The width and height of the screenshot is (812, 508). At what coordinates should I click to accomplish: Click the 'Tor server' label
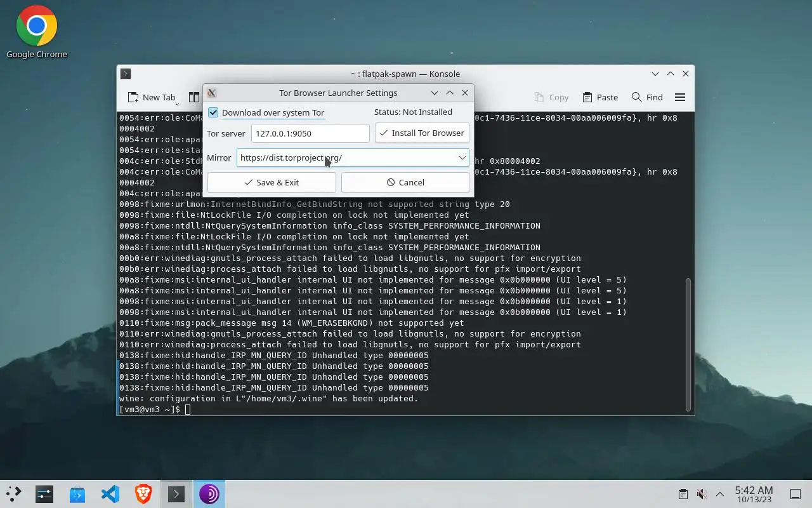point(226,133)
